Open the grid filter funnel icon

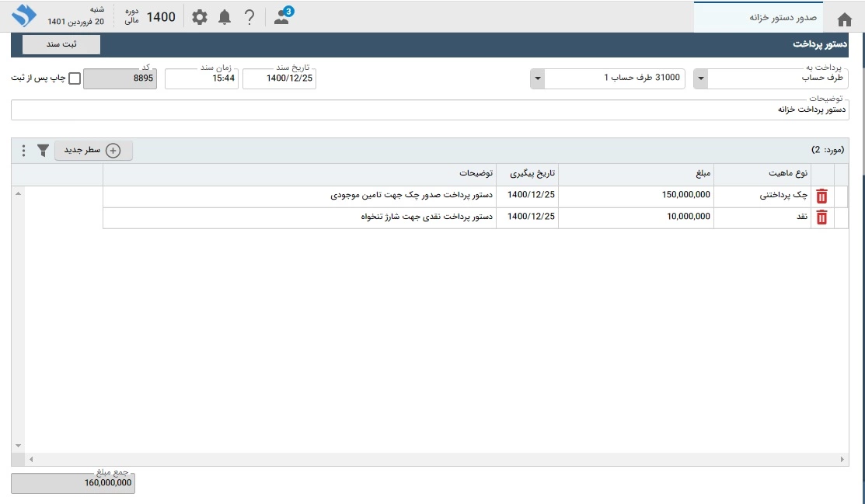pos(43,151)
